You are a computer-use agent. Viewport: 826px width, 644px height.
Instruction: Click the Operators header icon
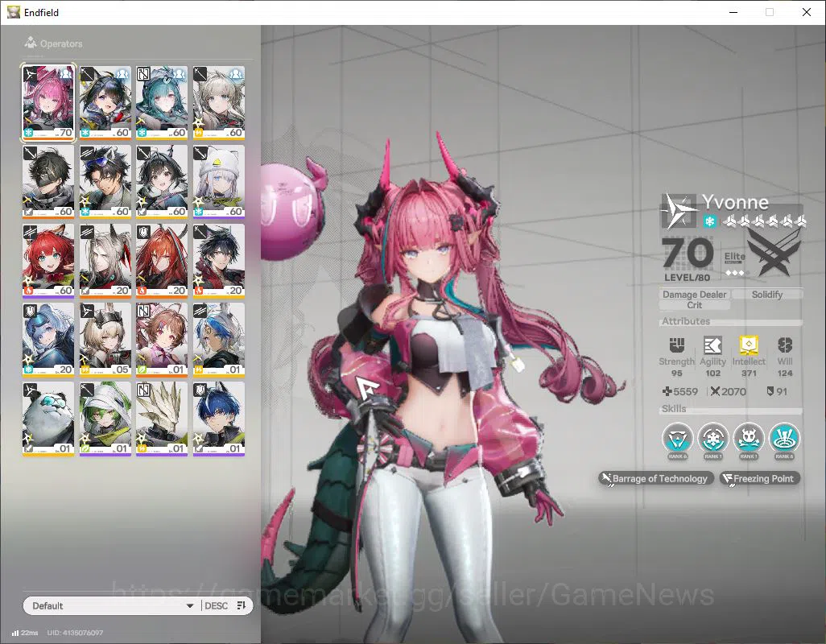31,43
